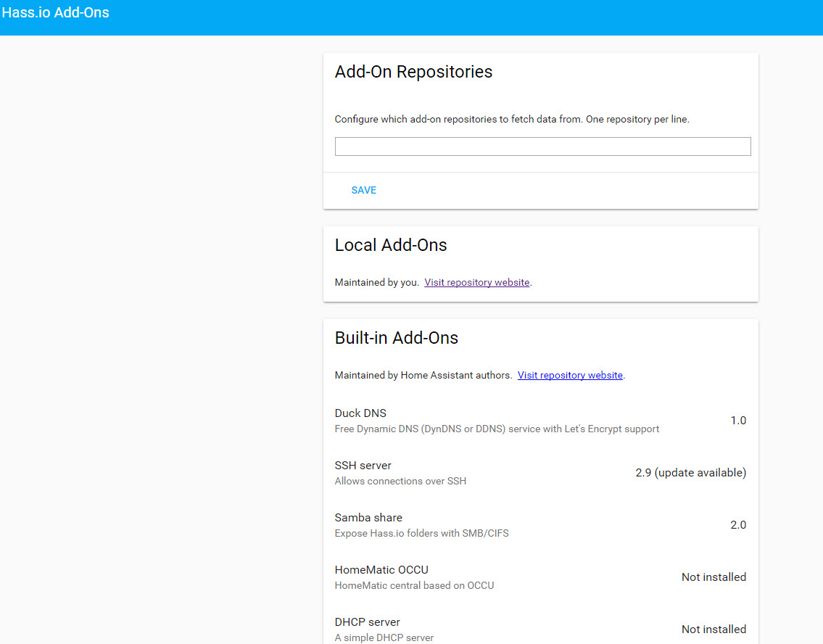This screenshot has height=644, width=823.
Task: Click the Samba share version number 2.0
Action: coord(738,524)
